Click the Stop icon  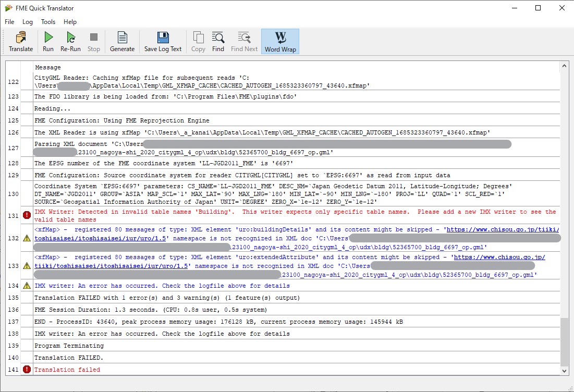pos(94,41)
